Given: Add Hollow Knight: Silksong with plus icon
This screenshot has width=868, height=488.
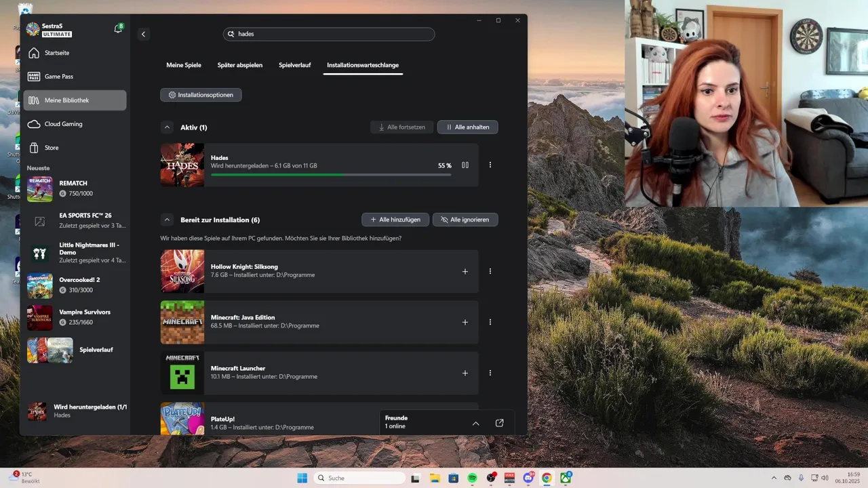Looking at the screenshot, I should tap(465, 271).
